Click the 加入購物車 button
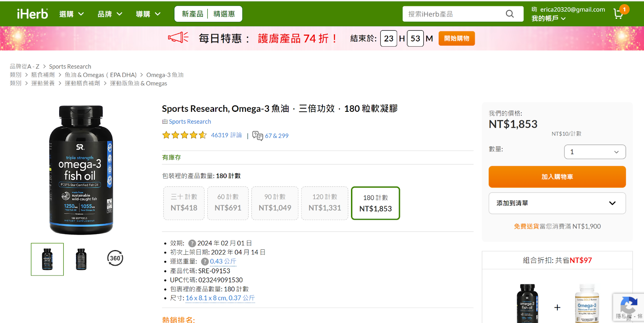Screen dimensions: 644x323 click(557, 177)
